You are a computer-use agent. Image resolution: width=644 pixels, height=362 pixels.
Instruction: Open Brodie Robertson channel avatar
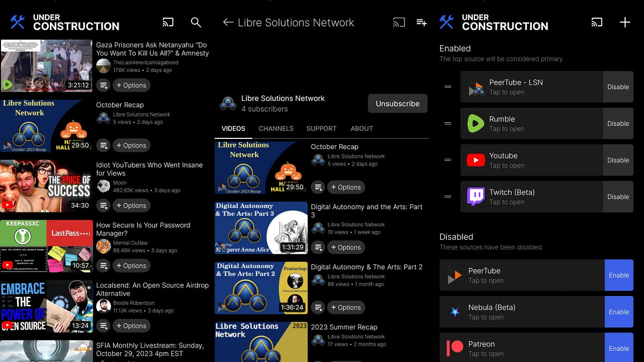coord(104,306)
